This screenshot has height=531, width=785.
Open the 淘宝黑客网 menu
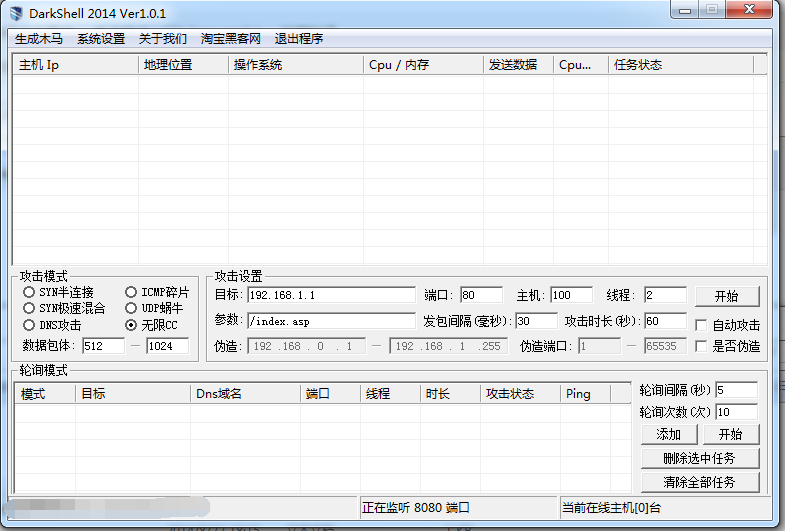point(231,39)
